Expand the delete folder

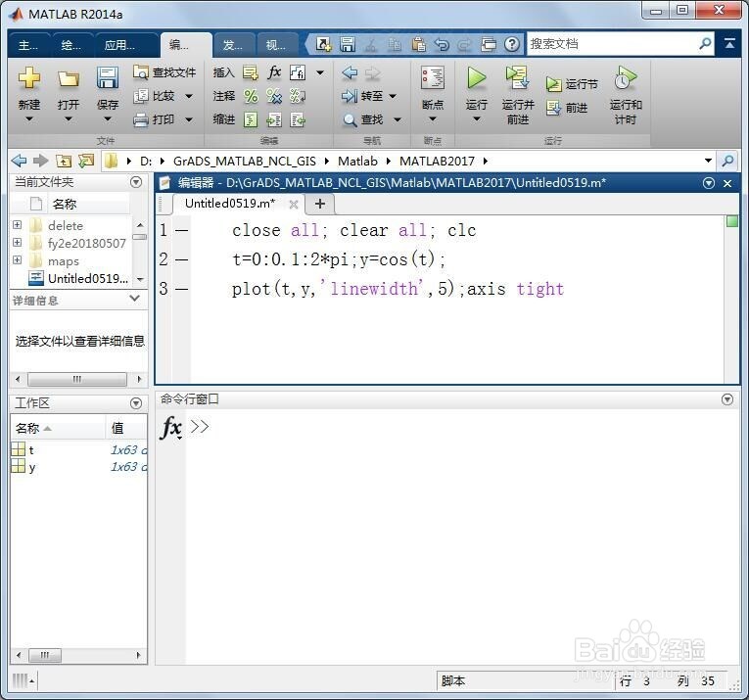click(x=18, y=225)
